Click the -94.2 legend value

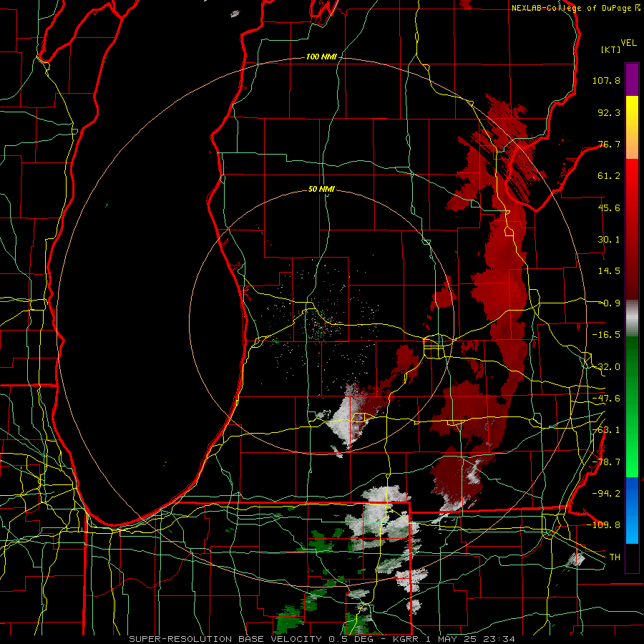tap(606, 493)
